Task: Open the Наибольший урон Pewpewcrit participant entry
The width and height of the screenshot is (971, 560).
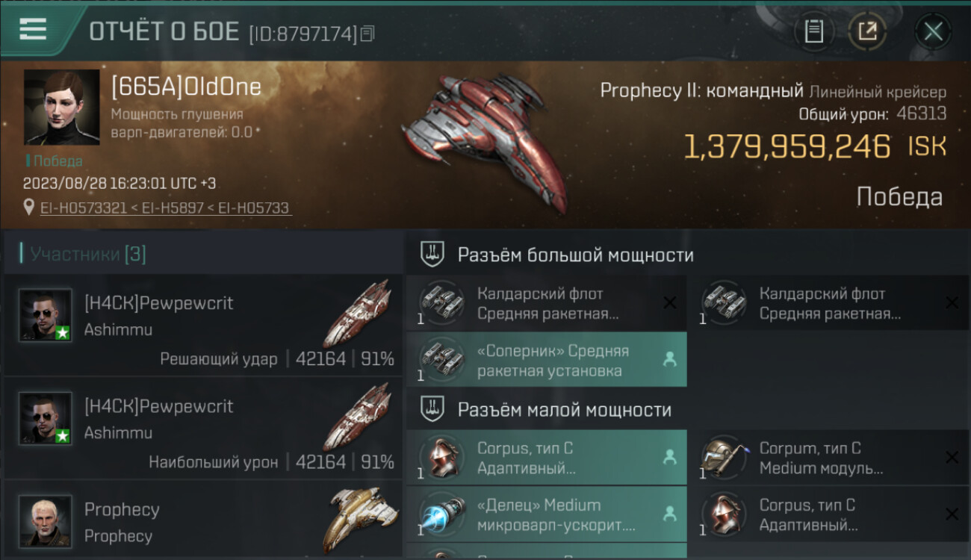Action: tap(203, 429)
